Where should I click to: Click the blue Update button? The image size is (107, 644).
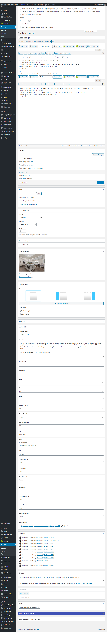coord(100,183)
